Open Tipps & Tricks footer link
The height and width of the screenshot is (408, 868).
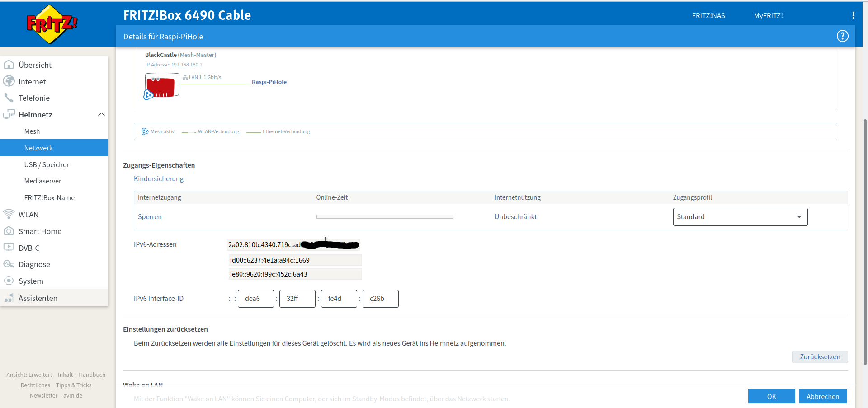pyautogui.click(x=74, y=385)
